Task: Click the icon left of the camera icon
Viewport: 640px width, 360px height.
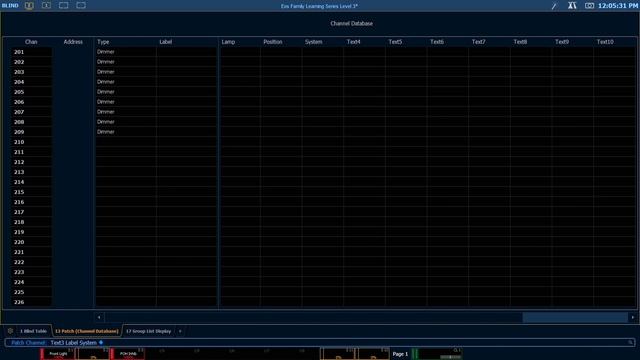Action: (572, 6)
